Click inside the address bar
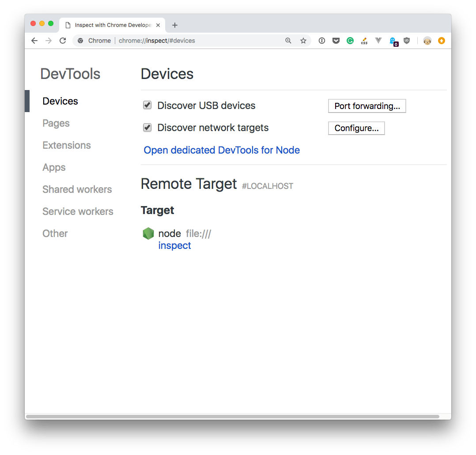Viewport: 476px width, 455px height. point(177,41)
